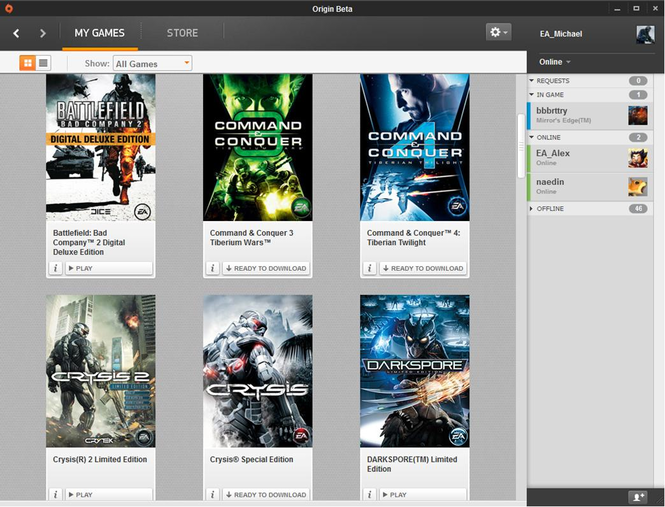Click bbbrttry's avatar picture

[x=638, y=115]
